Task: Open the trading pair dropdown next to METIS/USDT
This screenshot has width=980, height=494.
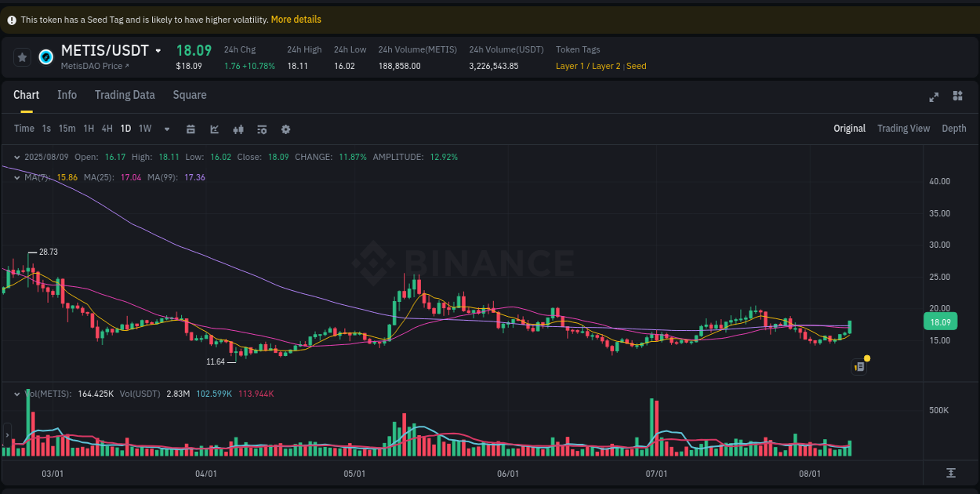Action: click(x=158, y=50)
